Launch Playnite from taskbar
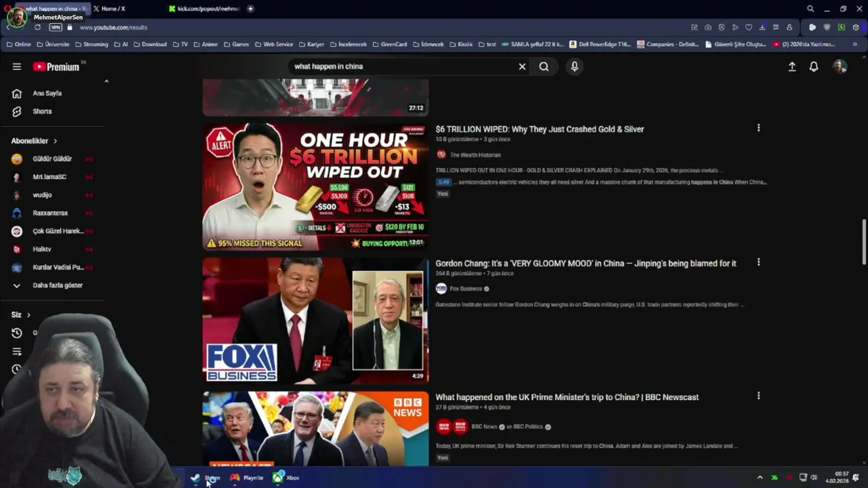Viewport: 868px width, 488px height. 246,478
